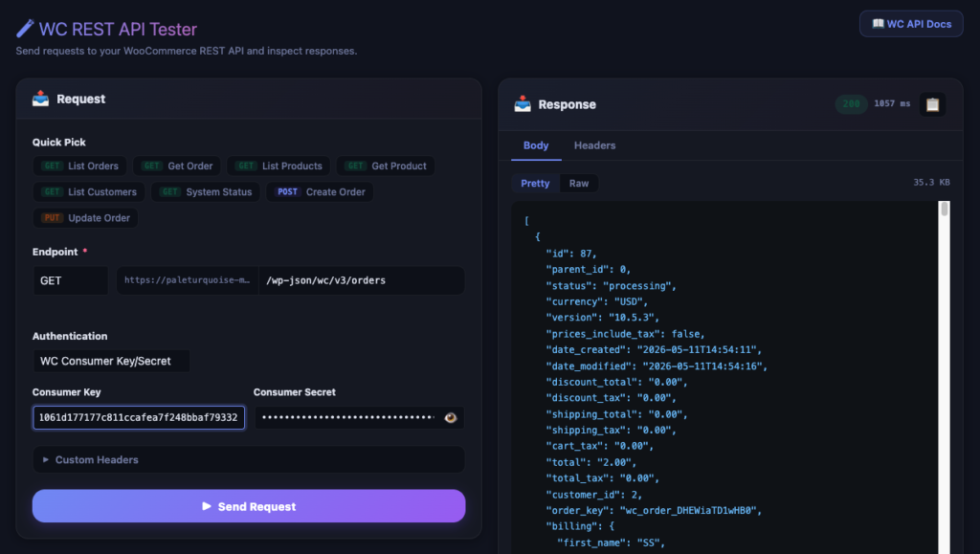The image size is (980, 554).
Task: Click the "customer_id": 2 line
Action: pyautogui.click(x=593, y=495)
